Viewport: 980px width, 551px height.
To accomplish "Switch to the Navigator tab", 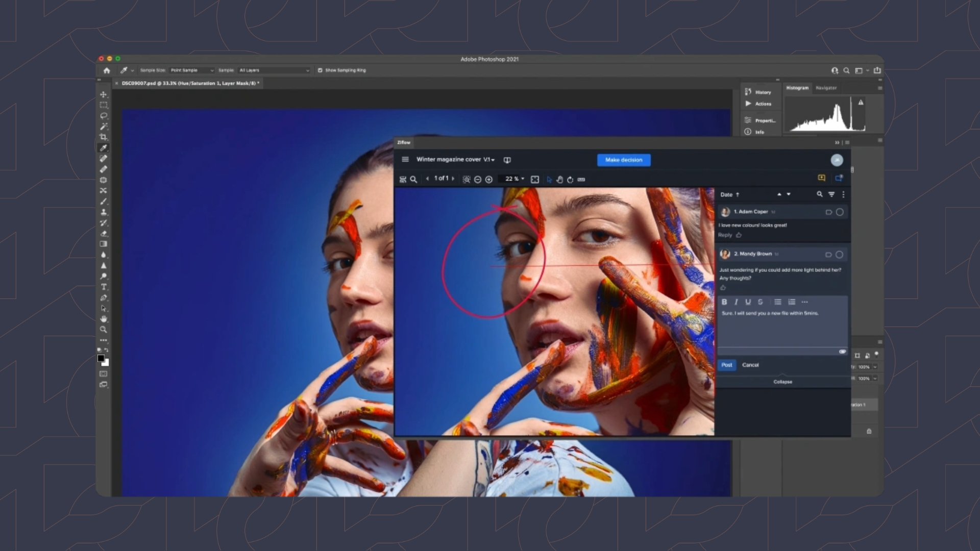I will point(826,88).
